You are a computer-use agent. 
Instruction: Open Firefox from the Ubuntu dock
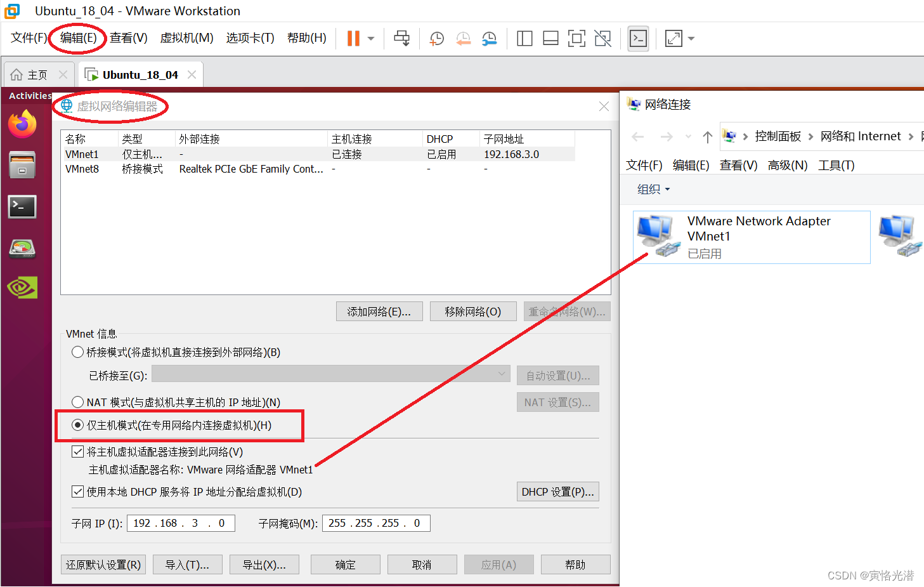[x=22, y=124]
